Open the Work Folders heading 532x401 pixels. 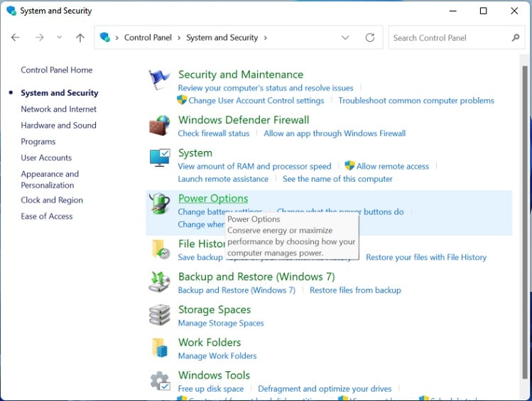click(210, 342)
